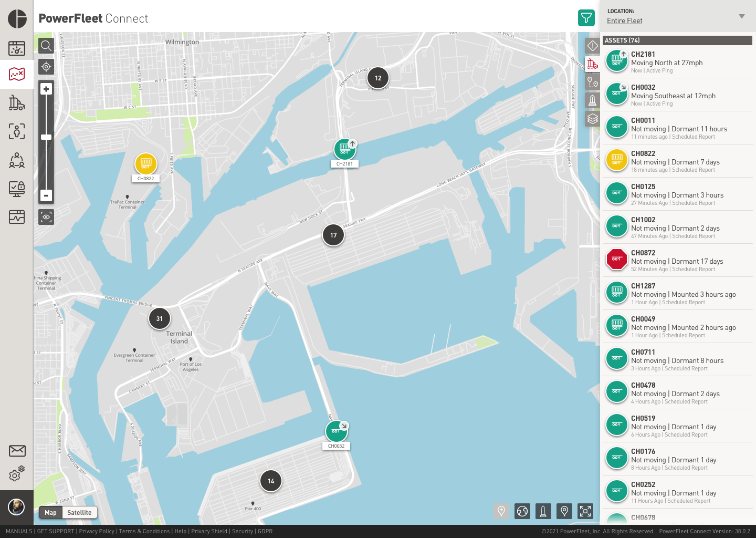Zoom in with the plus button
756x538 pixels.
coord(46,89)
